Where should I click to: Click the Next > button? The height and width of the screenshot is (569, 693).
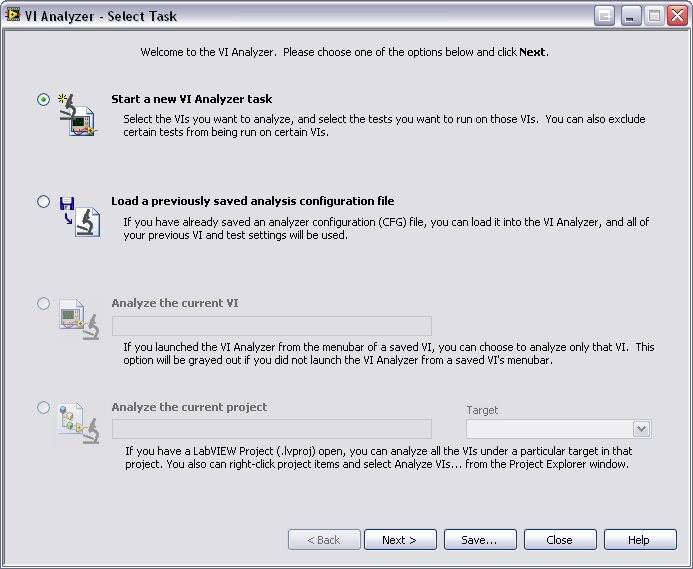(400, 540)
